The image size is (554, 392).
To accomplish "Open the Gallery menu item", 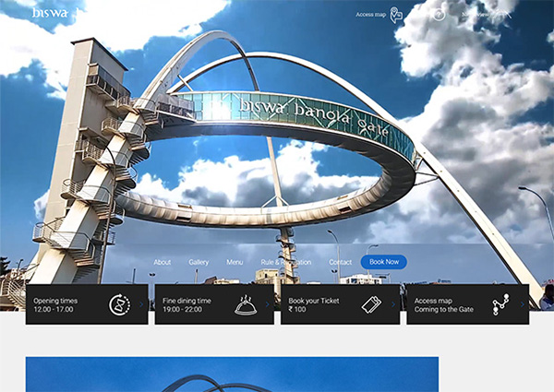I will (199, 262).
